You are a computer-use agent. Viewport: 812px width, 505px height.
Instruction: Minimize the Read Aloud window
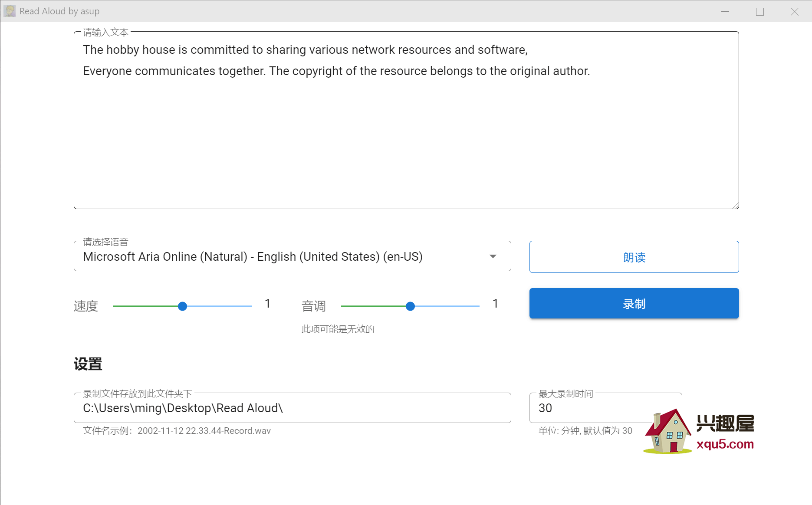[x=725, y=11]
